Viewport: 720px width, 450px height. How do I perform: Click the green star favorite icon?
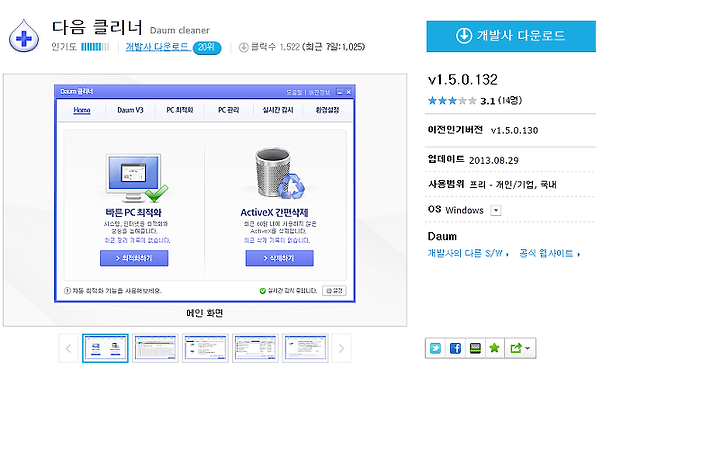[x=495, y=348]
